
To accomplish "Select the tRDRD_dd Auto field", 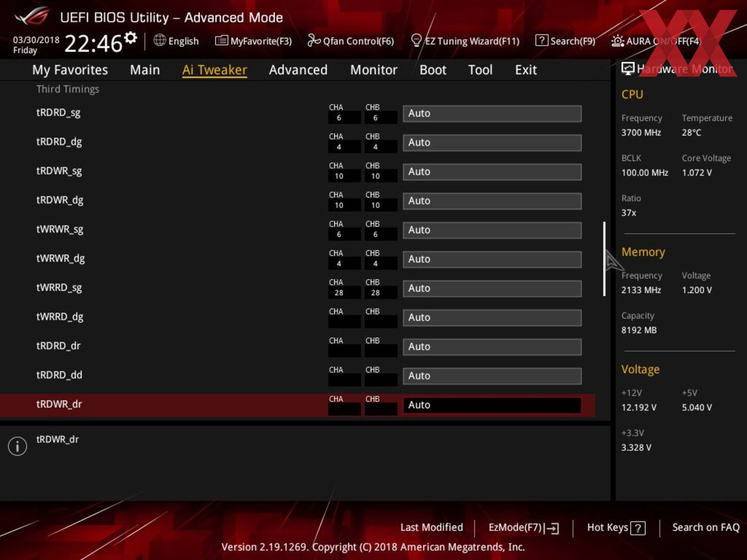I will click(492, 376).
